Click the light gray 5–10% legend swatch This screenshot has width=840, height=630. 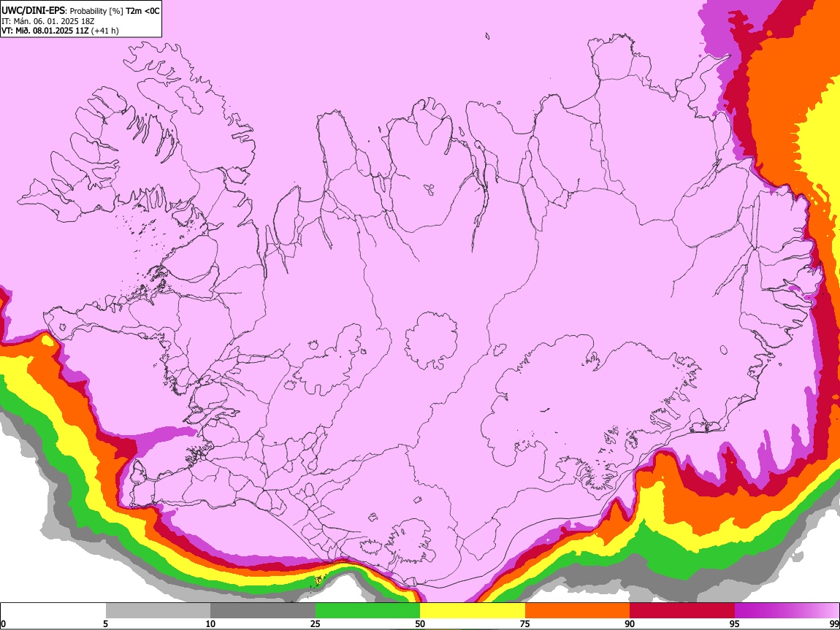(x=158, y=611)
